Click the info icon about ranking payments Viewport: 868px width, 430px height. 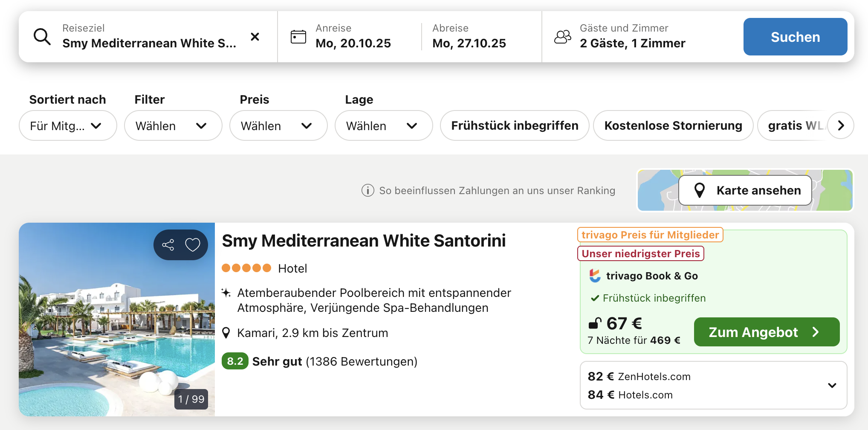point(367,190)
